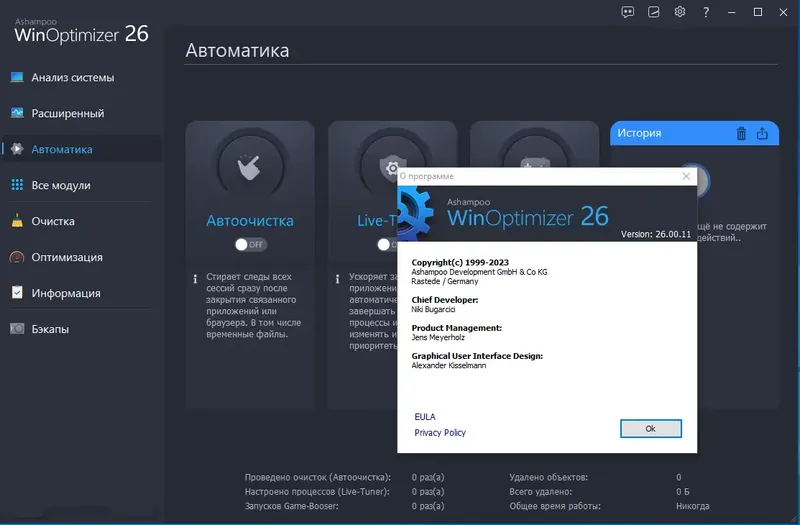The width and height of the screenshot is (800, 525).
Task: Toggle the Автоочистка OFF switch
Action: click(x=251, y=244)
